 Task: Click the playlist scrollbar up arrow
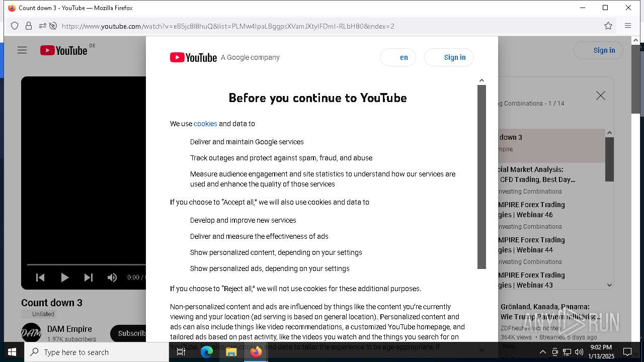(x=609, y=133)
